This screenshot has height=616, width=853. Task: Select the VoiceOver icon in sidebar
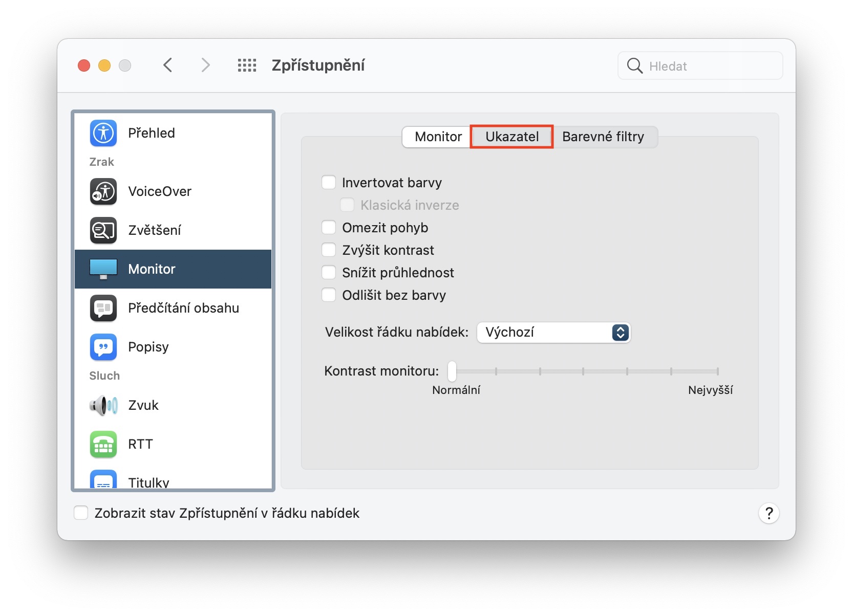pos(103,191)
